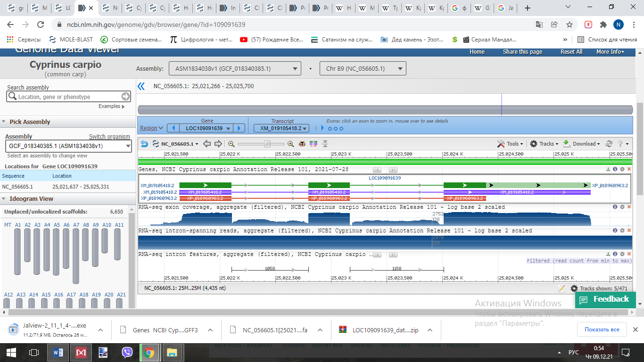Close the downloads bar
This screenshot has height=362, width=644.
click(635, 329)
